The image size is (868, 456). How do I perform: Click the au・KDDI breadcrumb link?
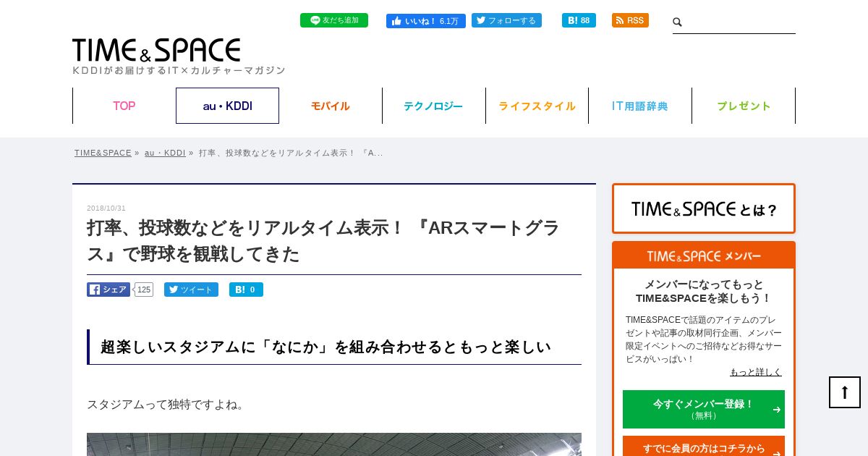165,153
